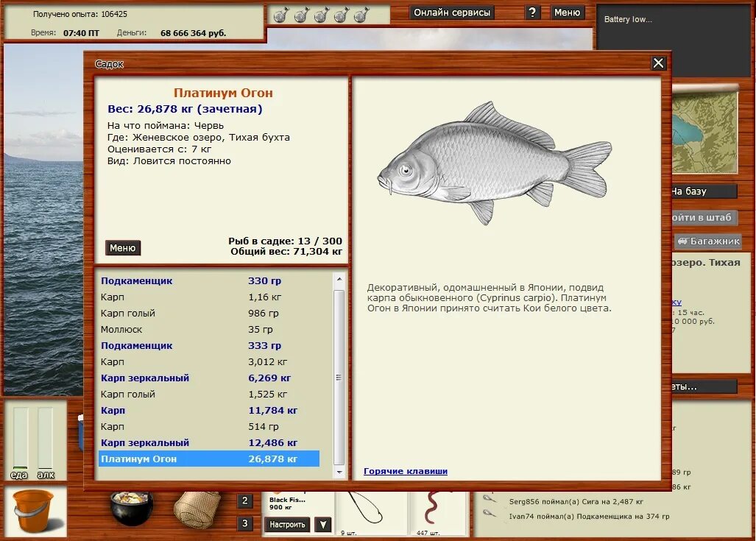Screen dimensions: 756x541
Task: Select Подкаменщик 333 гр row
Action: pos(209,345)
